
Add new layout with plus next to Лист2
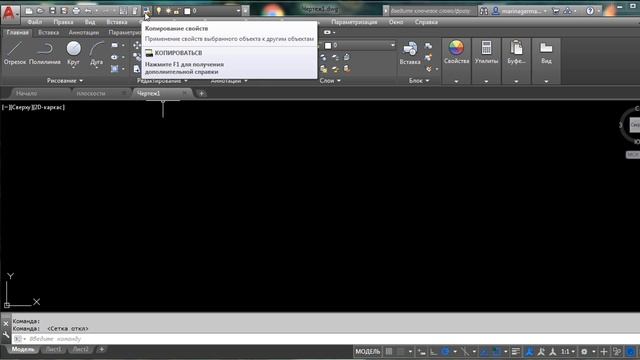pos(101,349)
